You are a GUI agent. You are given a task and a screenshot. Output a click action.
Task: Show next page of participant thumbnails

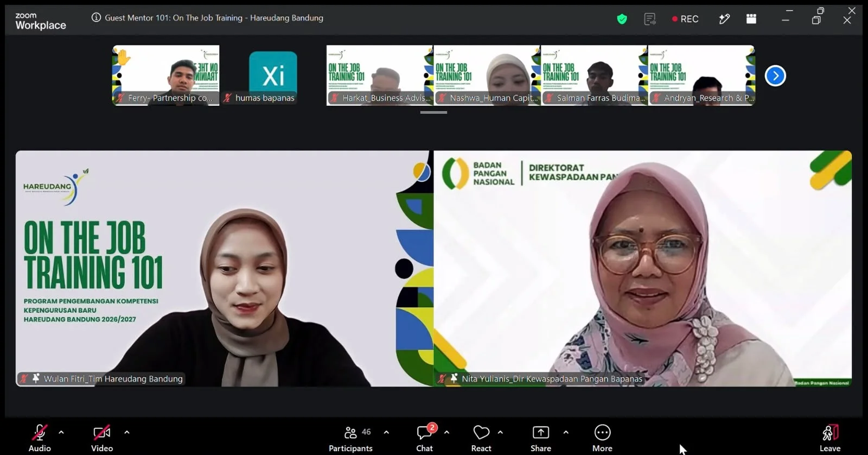pyautogui.click(x=775, y=75)
